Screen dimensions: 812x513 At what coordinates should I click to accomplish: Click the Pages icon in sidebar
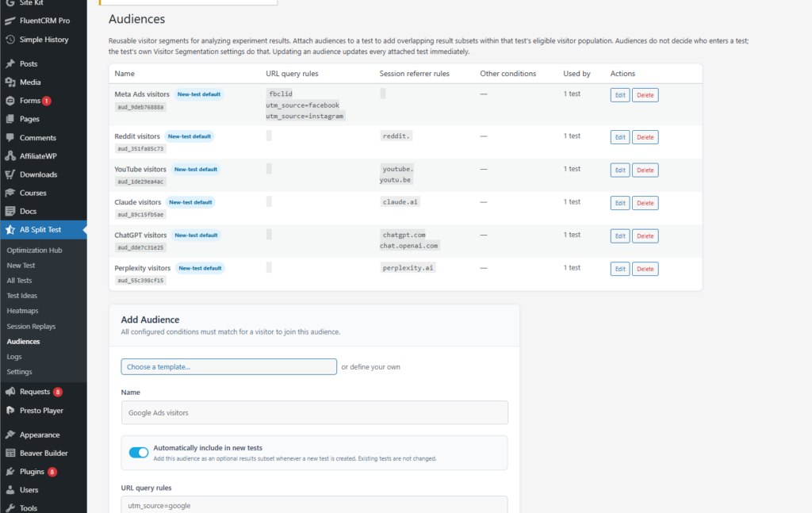point(10,119)
